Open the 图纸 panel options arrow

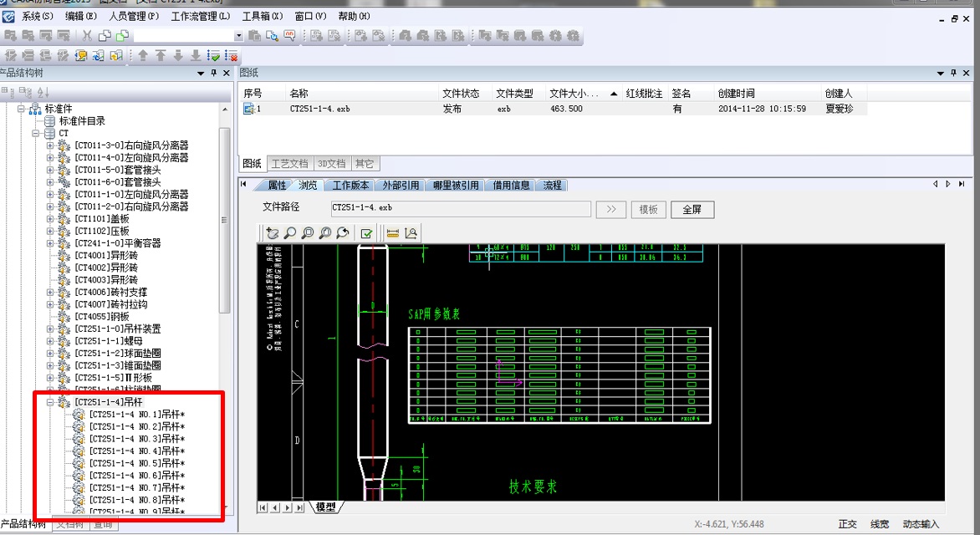click(x=941, y=73)
